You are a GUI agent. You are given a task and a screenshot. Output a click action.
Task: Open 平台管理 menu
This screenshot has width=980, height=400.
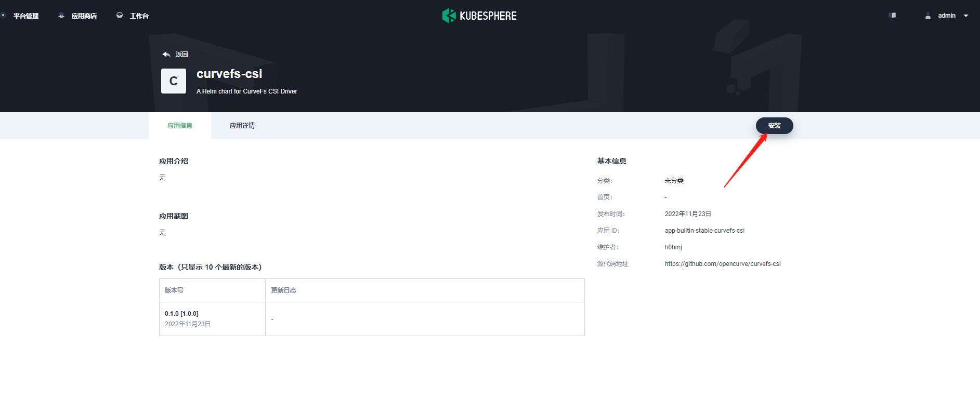[26, 16]
